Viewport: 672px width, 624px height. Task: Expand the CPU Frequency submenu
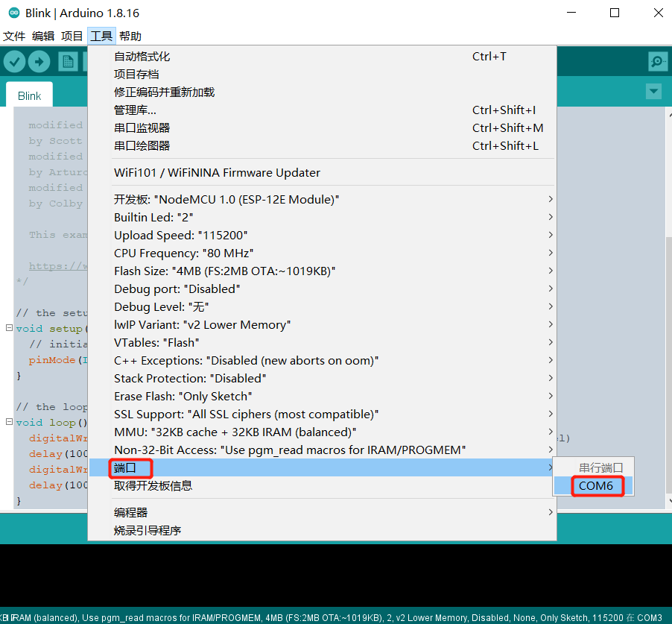(323, 253)
